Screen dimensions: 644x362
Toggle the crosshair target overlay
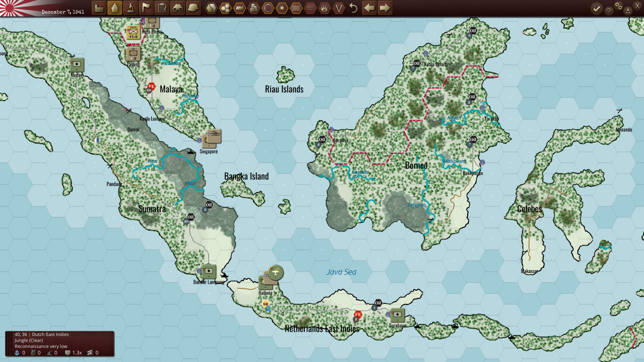click(x=268, y=8)
